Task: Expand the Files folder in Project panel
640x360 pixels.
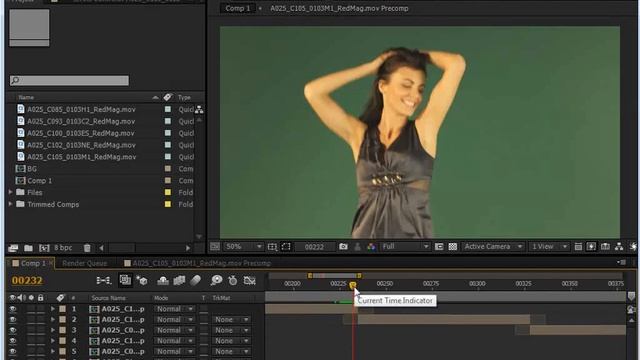Action: click(11, 192)
